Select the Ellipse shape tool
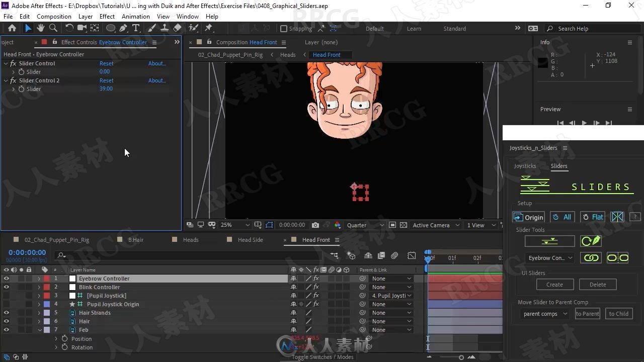This screenshot has width=644, height=362. pos(111,29)
